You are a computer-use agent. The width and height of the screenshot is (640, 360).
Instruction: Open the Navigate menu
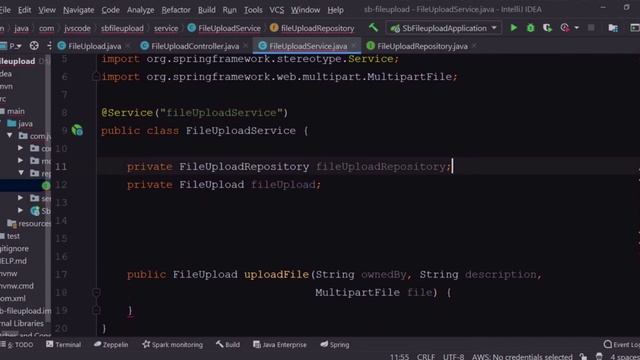pos(78,9)
